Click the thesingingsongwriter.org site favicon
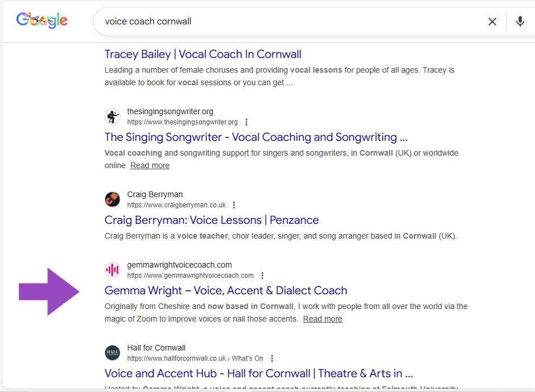The image size is (535, 392). (112, 116)
